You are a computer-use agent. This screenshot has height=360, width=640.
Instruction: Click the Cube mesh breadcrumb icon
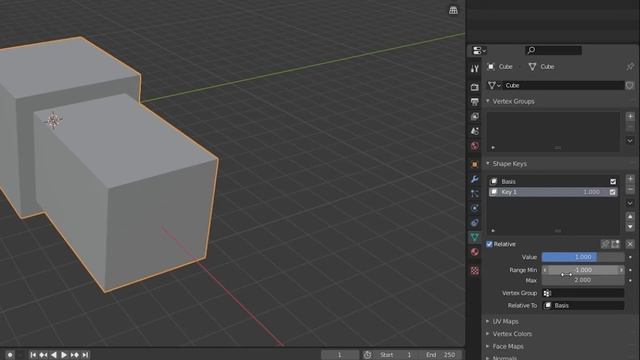(532, 67)
